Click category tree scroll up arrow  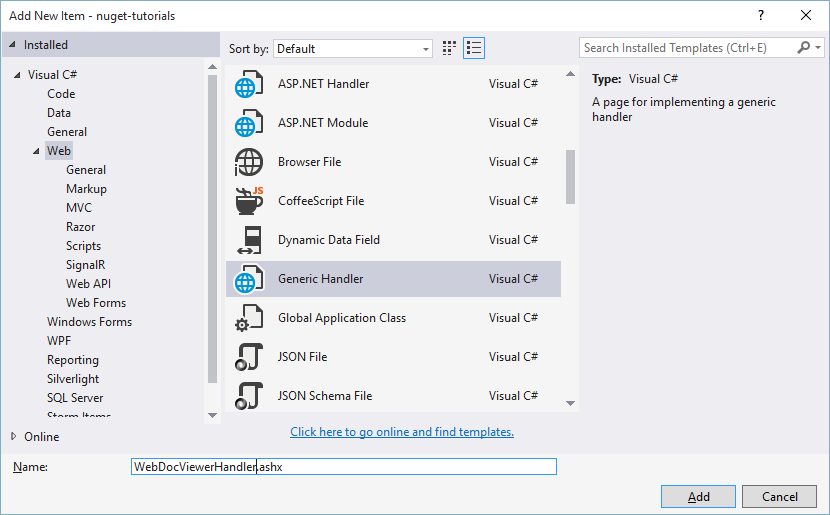212,67
